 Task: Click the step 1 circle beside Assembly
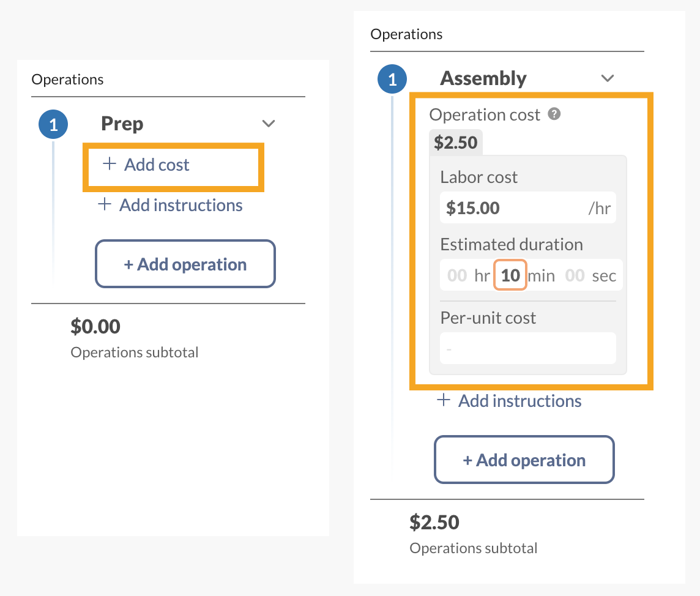click(392, 79)
